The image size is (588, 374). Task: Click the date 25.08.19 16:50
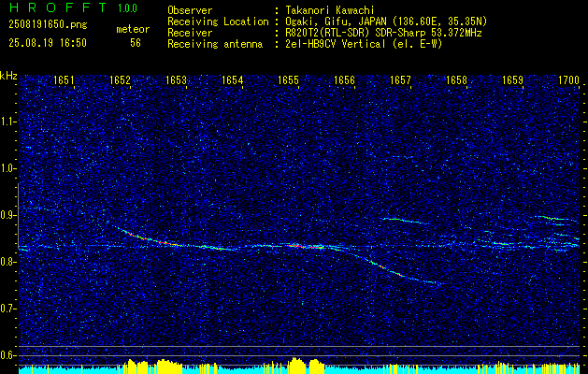(48, 43)
